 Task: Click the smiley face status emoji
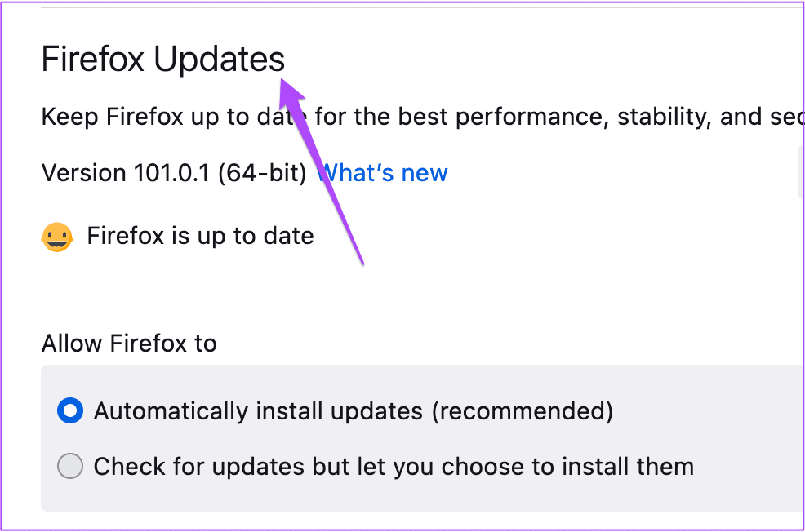(57, 237)
